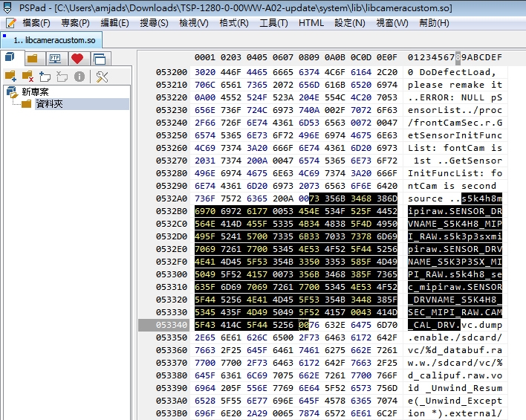The height and width of the screenshot is (420, 526).
Task: Click ASCII text 'id _Unwind_Resum'
Action: (455, 388)
